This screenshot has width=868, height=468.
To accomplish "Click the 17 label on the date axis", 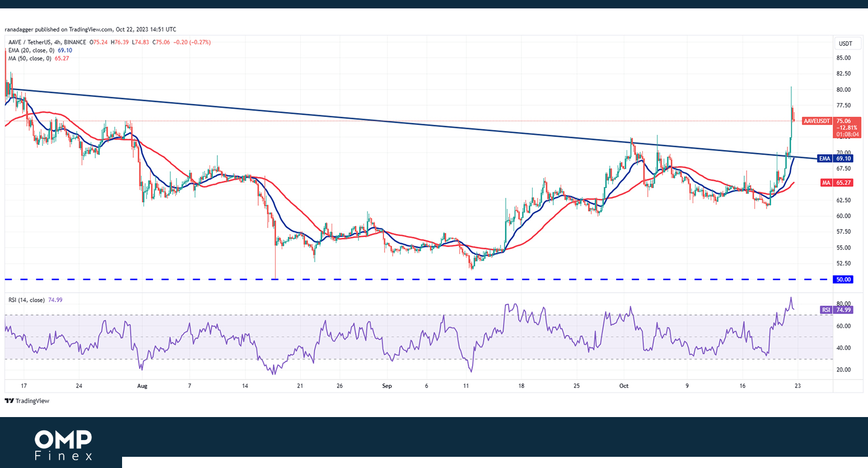I will point(24,386).
